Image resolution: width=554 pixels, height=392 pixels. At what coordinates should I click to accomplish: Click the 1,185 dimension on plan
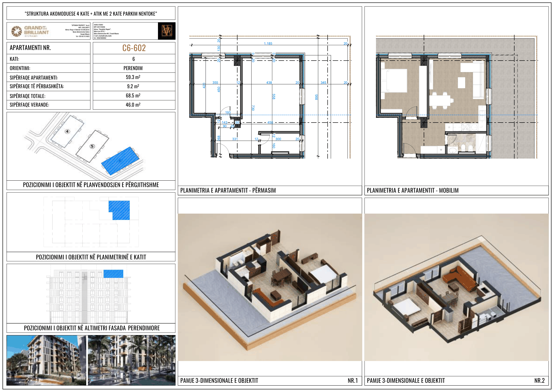click(x=268, y=43)
